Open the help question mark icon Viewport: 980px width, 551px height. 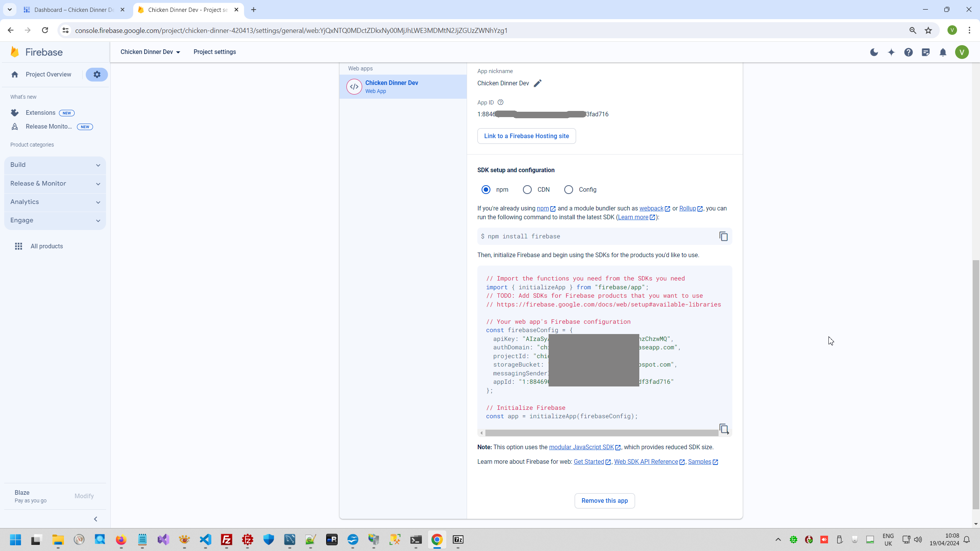coord(908,52)
